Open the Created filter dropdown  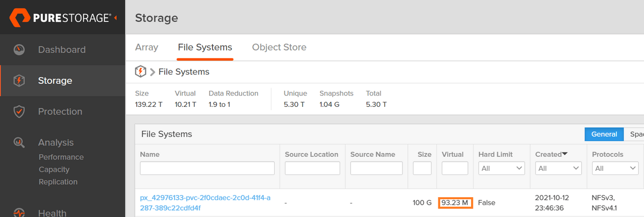point(558,168)
